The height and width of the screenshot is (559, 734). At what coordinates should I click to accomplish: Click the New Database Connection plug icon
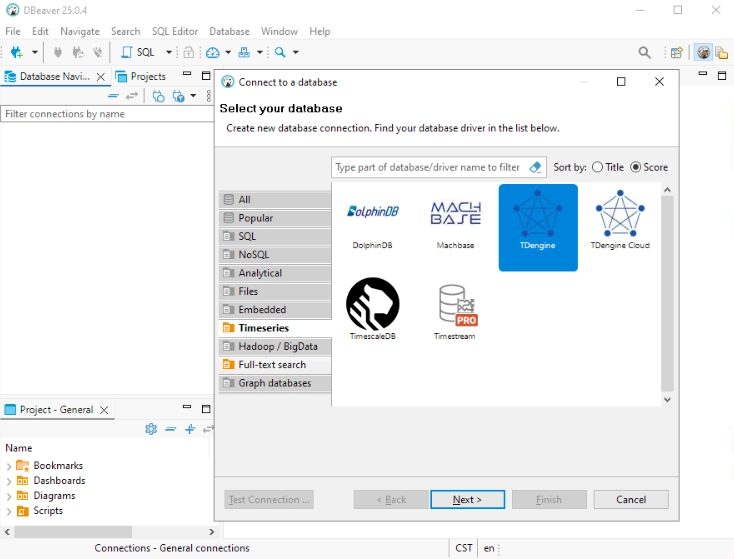tap(16, 52)
